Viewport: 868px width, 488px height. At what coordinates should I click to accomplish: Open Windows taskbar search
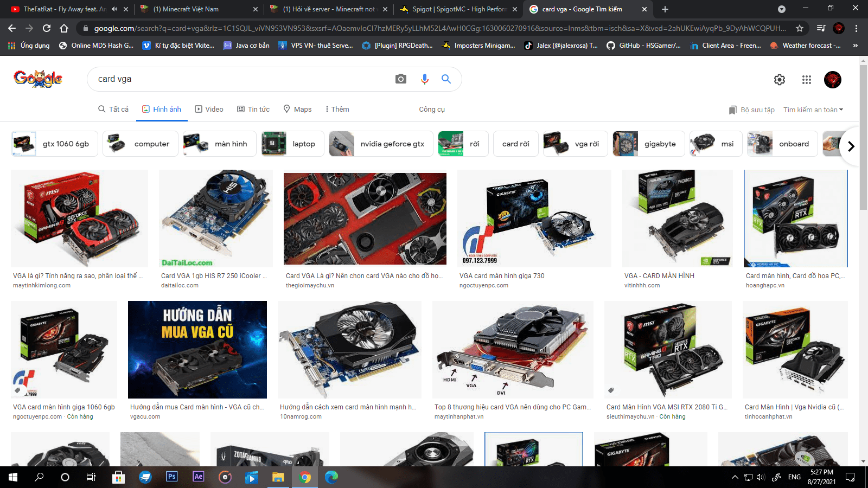[39, 477]
